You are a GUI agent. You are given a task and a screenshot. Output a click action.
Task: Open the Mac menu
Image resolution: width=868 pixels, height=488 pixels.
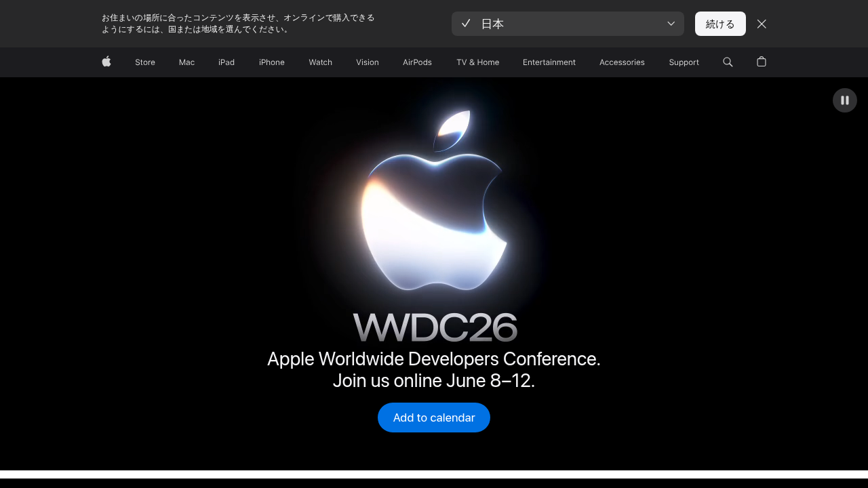click(x=186, y=62)
